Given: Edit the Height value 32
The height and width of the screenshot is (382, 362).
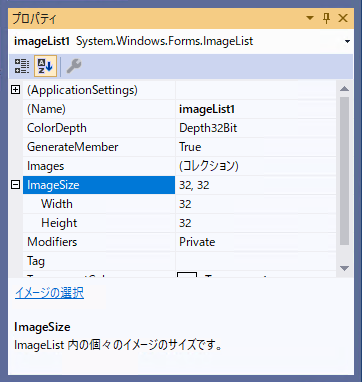Looking at the screenshot, I should coord(255,223).
